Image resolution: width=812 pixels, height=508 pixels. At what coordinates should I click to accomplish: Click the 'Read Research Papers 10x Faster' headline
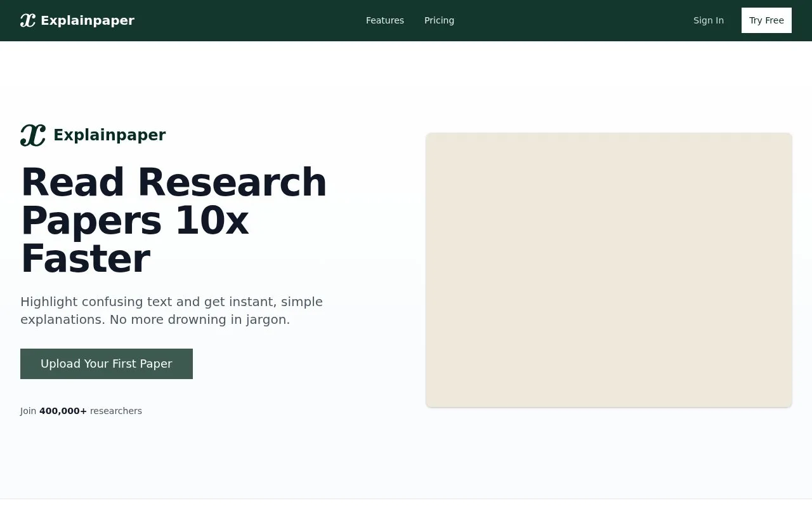174,220
